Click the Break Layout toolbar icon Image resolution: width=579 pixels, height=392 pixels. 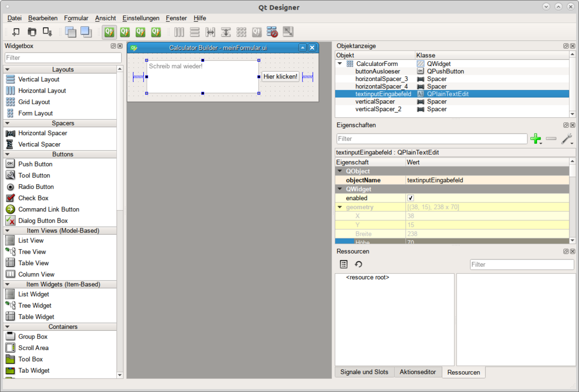click(272, 32)
